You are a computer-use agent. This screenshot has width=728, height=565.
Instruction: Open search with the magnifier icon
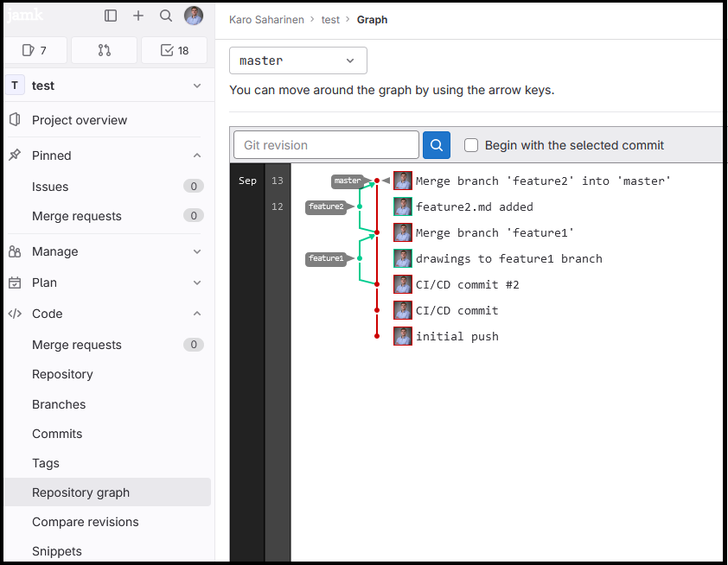click(166, 16)
